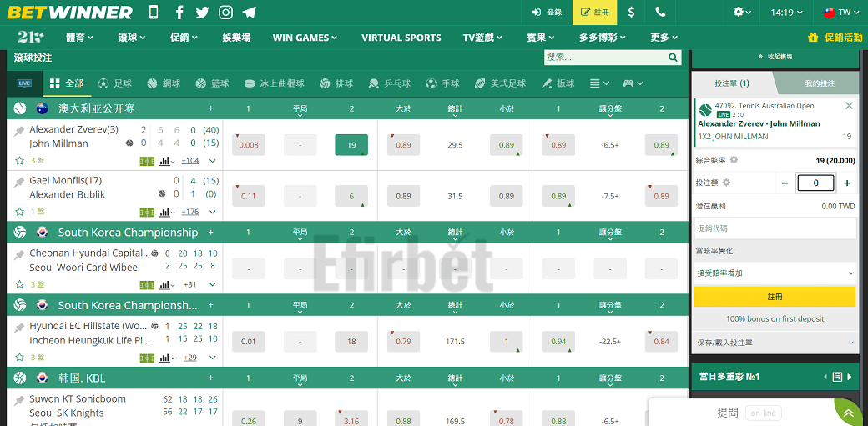Screen dimensions: 868x426
Task: Open the 促銷 promotions menu
Action: tap(184, 38)
